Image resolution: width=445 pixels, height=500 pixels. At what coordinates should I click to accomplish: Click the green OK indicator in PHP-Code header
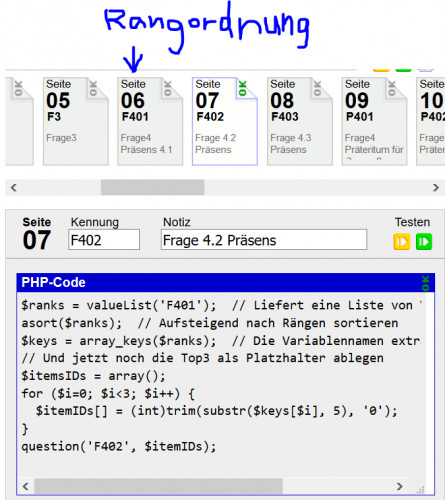click(426, 283)
